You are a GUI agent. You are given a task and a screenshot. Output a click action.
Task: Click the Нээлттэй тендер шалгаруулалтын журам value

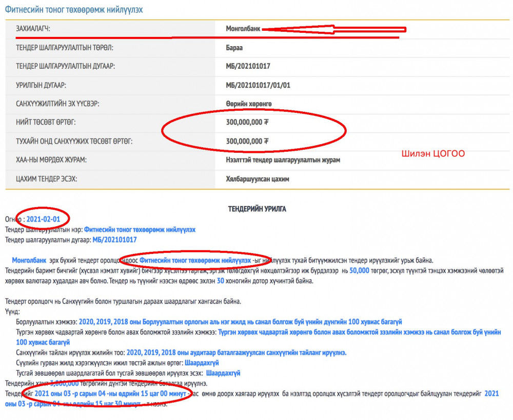click(283, 159)
